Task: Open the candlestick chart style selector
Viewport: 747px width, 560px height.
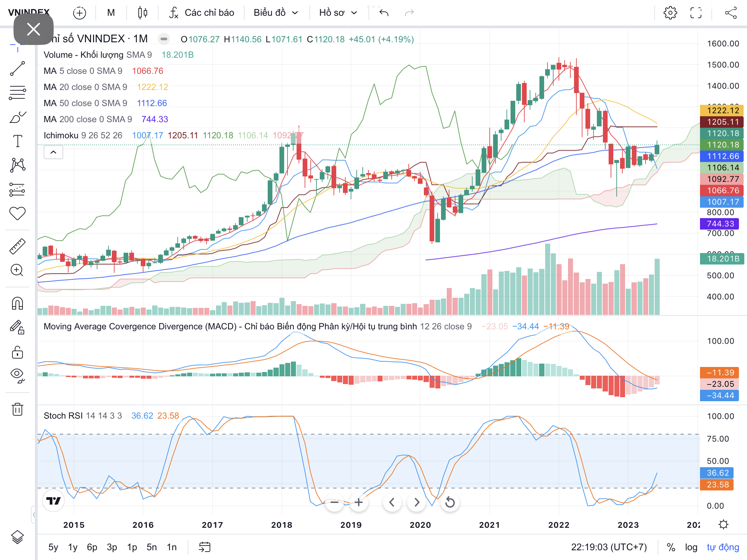Action: (142, 13)
